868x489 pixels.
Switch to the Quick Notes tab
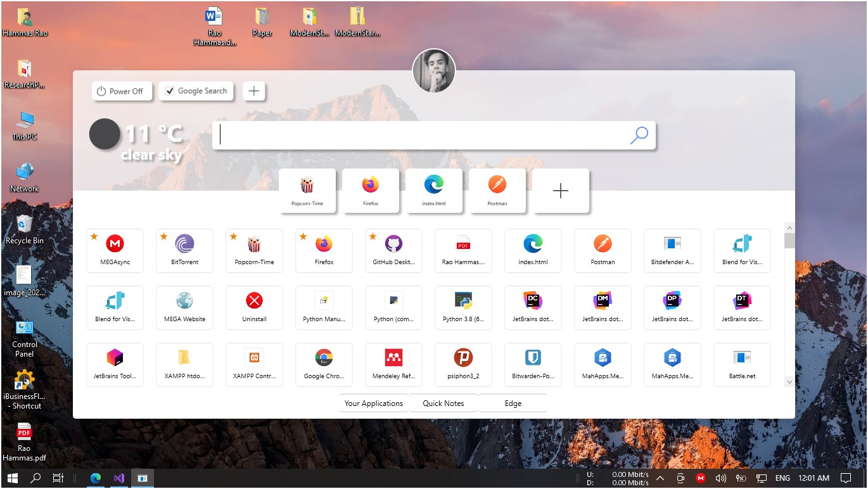[x=444, y=403]
